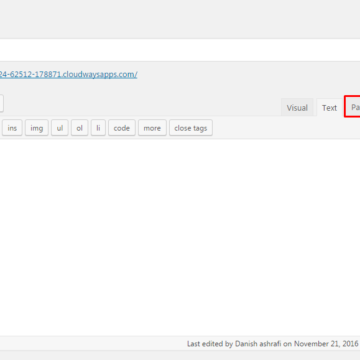Insert the more tag button

pos(152,128)
